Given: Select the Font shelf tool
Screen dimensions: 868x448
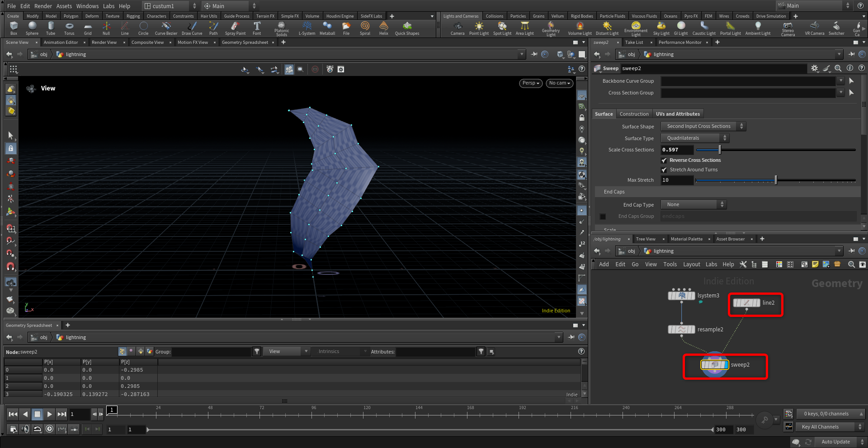Looking at the screenshot, I should (257, 28).
